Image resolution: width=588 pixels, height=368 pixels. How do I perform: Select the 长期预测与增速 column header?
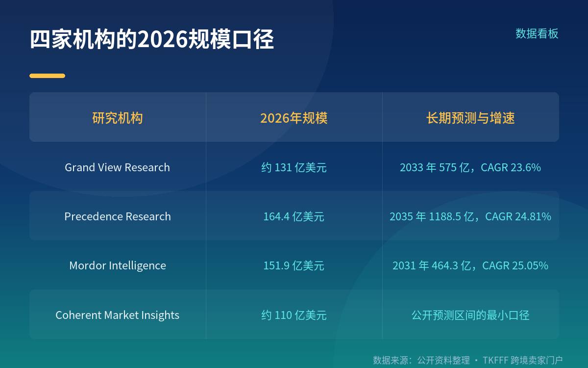[x=470, y=118]
